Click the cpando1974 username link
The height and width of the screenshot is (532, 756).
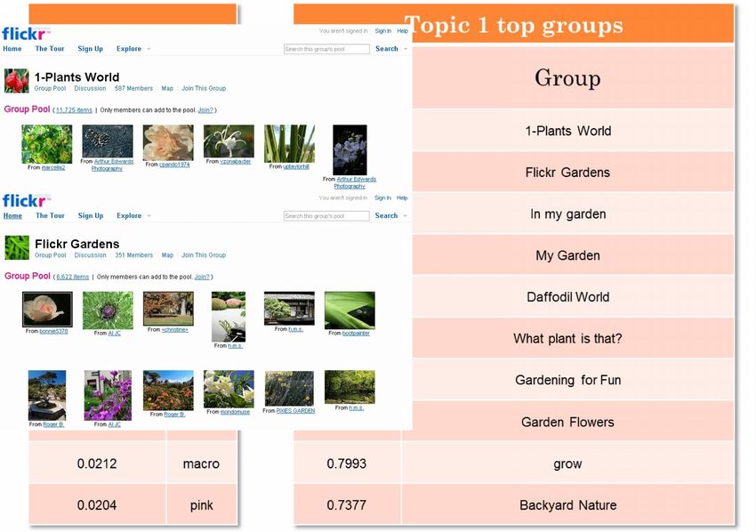174,165
